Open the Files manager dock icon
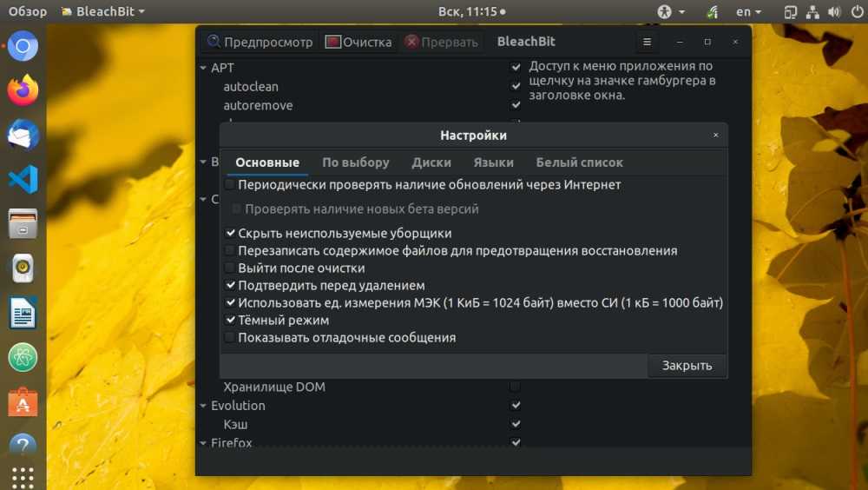Viewport: 868px width, 490px height. click(23, 224)
